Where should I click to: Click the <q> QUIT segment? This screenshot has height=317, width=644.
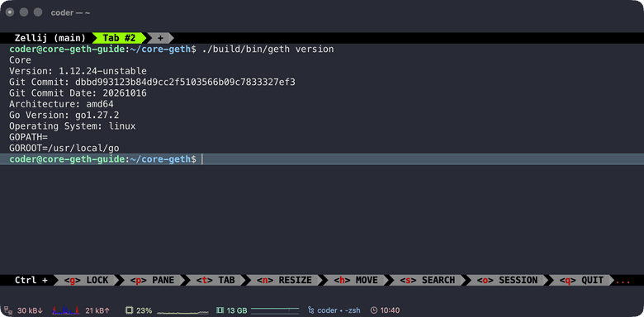pos(581,280)
